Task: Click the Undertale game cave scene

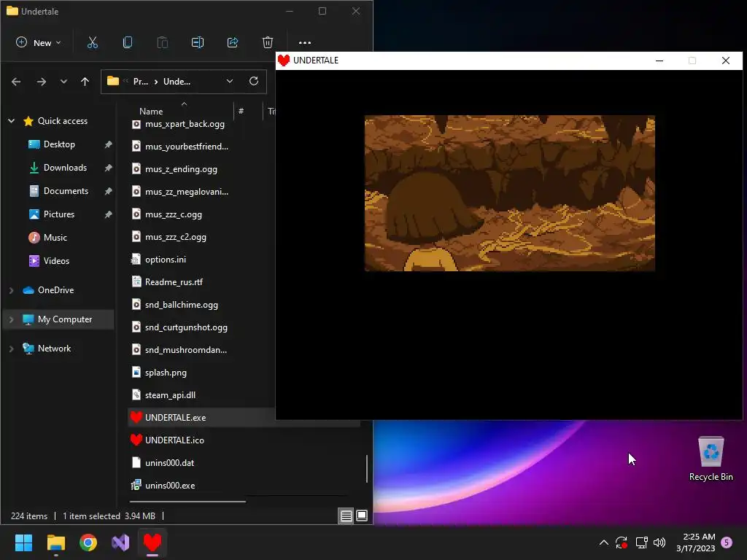Action: [x=510, y=193]
